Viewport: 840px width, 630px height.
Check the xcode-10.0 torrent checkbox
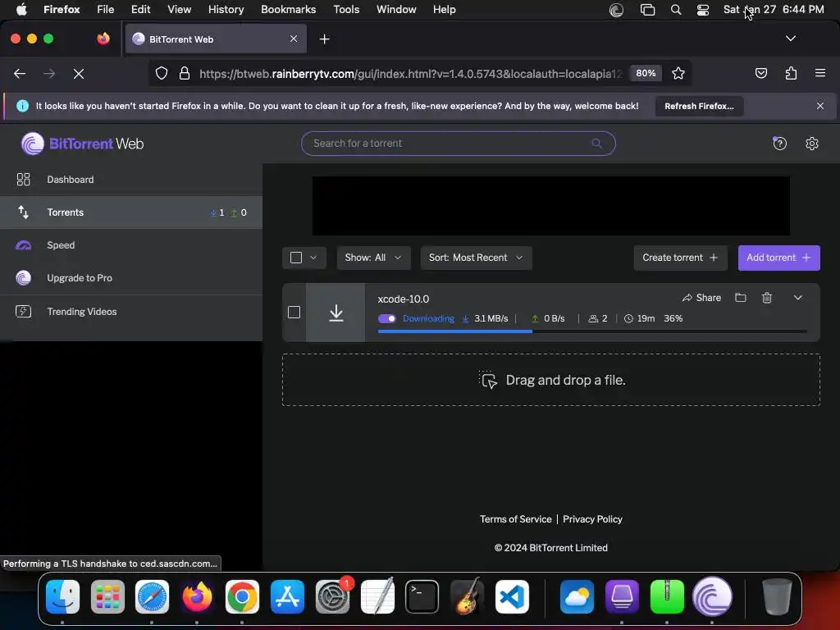[294, 312]
